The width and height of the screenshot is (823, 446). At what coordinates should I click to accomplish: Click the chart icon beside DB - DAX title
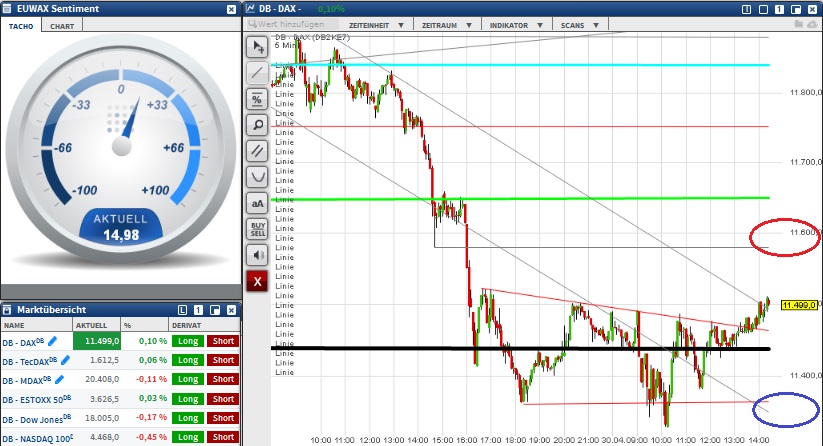click(250, 9)
